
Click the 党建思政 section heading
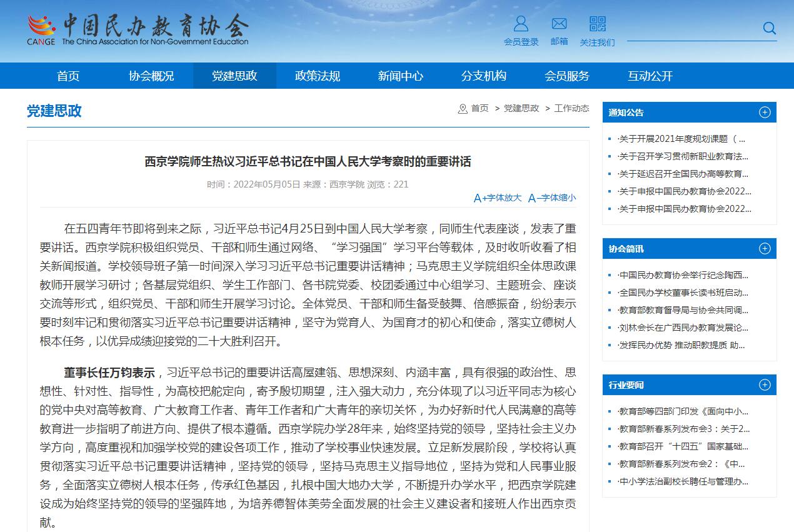click(54, 111)
